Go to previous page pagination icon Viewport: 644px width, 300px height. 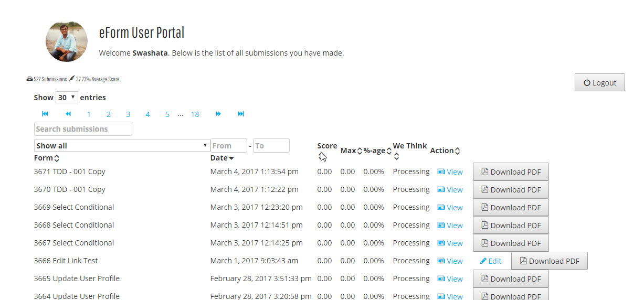click(68, 114)
